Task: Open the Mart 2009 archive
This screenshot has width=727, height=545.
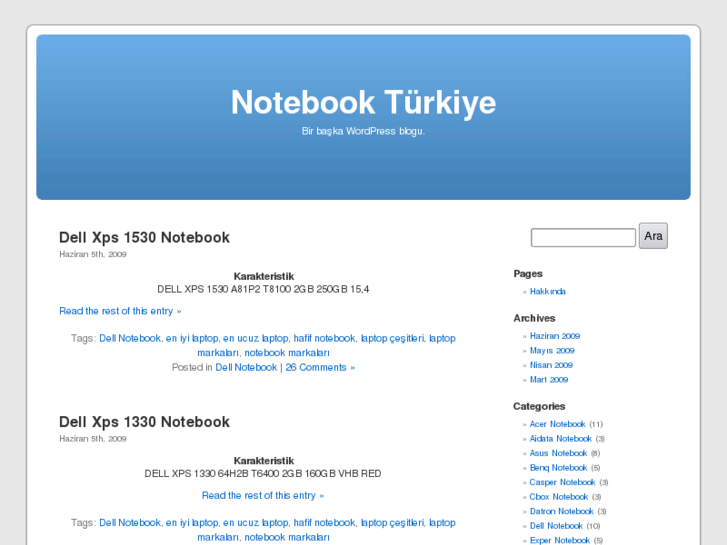Action: coord(548,379)
